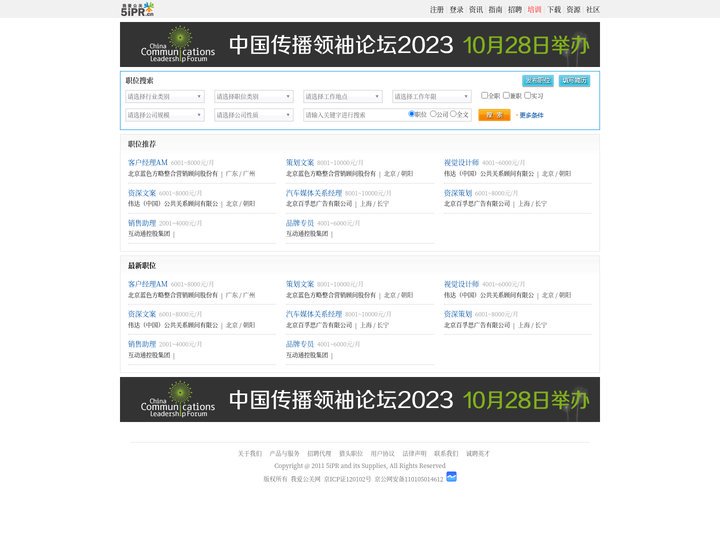The height and width of the screenshot is (540, 720).
Task: Click the 招聘代理 footer link
Action: (319, 454)
